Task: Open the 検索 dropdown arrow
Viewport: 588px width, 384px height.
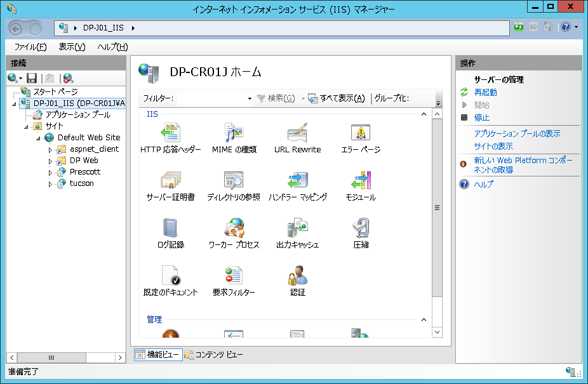Action: 303,98
